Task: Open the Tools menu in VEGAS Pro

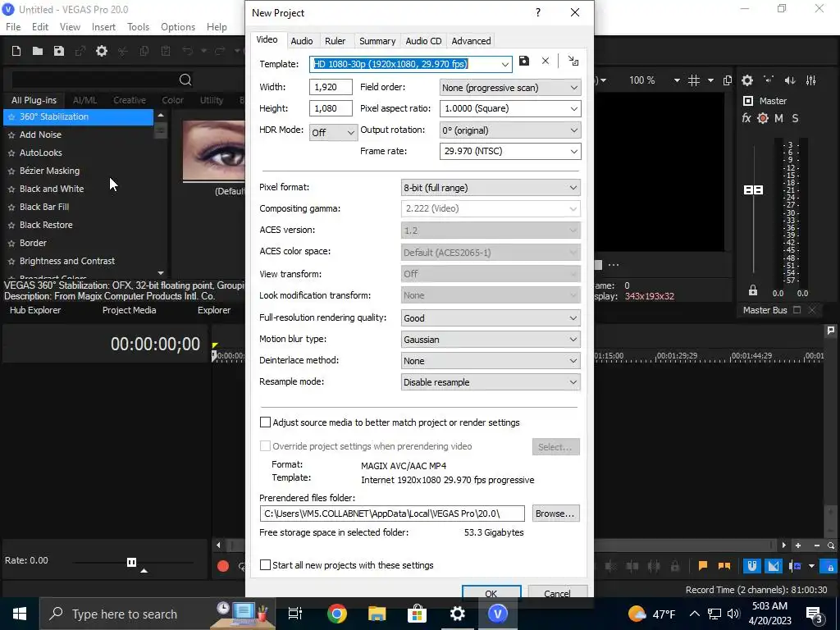Action: pos(138,27)
